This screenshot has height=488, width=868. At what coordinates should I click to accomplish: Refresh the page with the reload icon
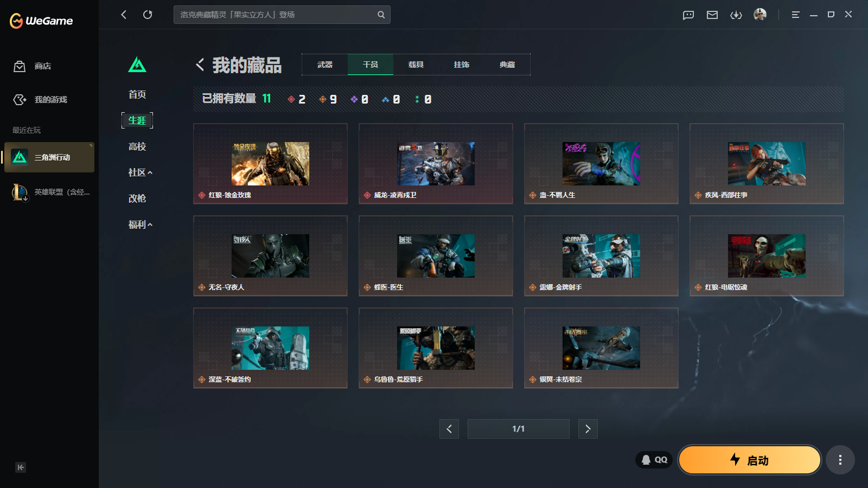click(x=148, y=15)
